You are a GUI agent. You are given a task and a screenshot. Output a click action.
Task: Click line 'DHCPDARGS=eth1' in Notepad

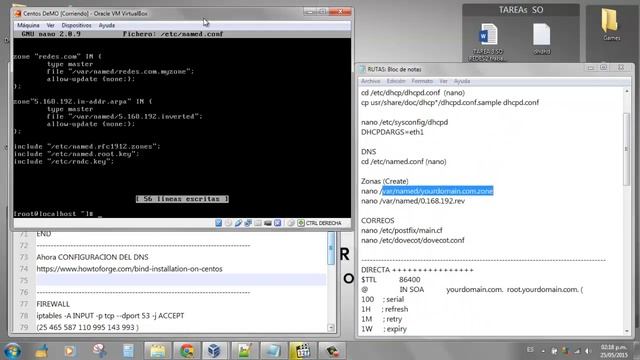(x=392, y=132)
